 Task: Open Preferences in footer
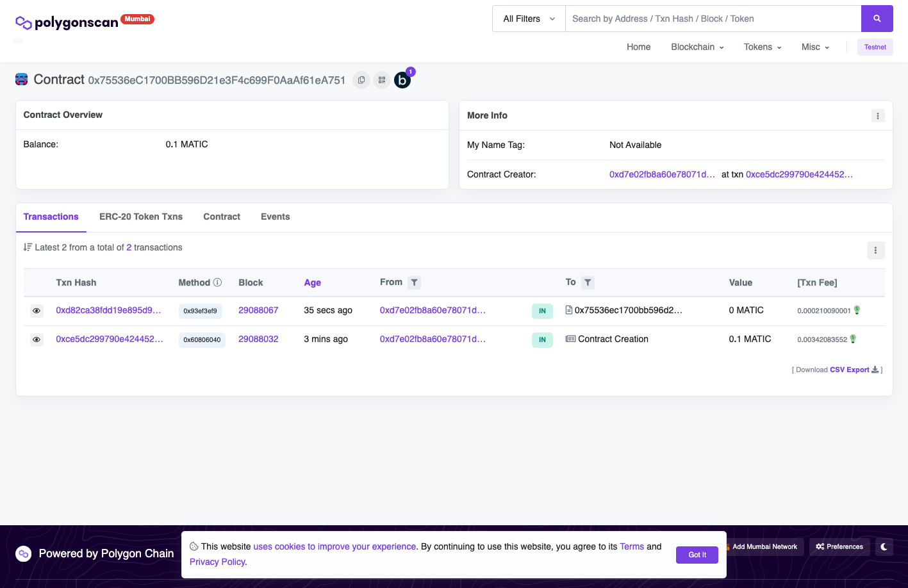(x=839, y=547)
